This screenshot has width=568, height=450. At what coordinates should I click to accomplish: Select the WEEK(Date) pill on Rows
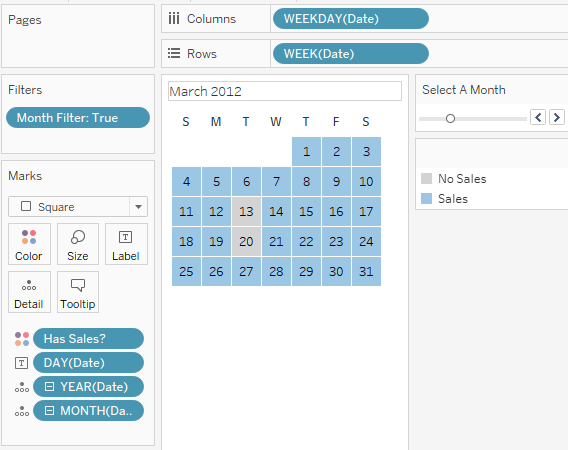pyautogui.click(x=351, y=54)
